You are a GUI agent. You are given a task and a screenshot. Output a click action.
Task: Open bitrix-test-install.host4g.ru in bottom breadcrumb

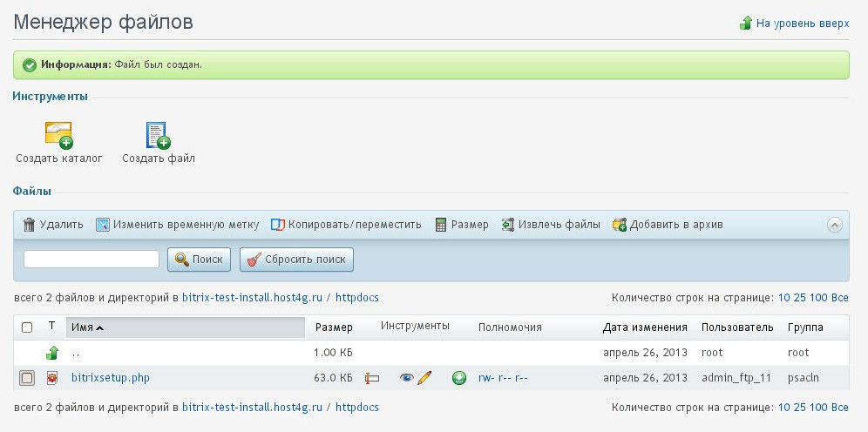pyautogui.click(x=252, y=408)
